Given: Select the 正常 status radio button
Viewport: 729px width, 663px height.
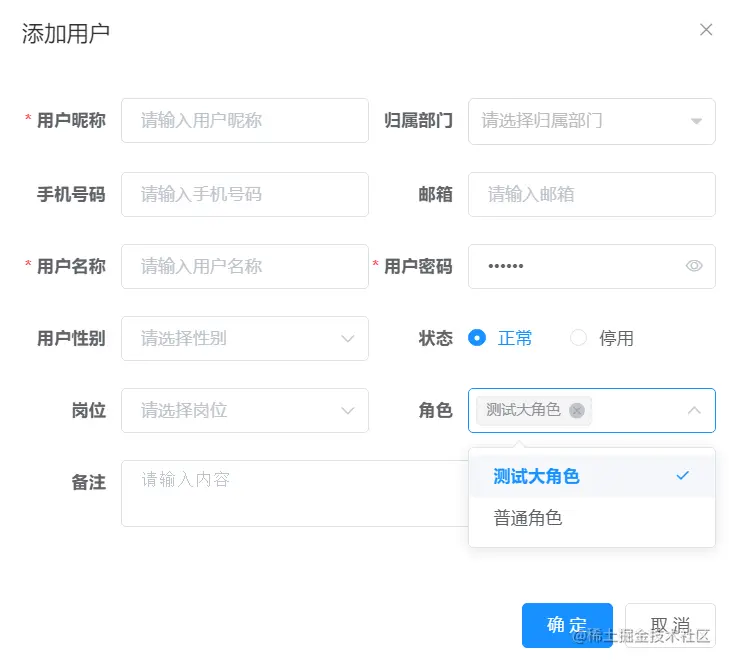Looking at the screenshot, I should (477, 338).
